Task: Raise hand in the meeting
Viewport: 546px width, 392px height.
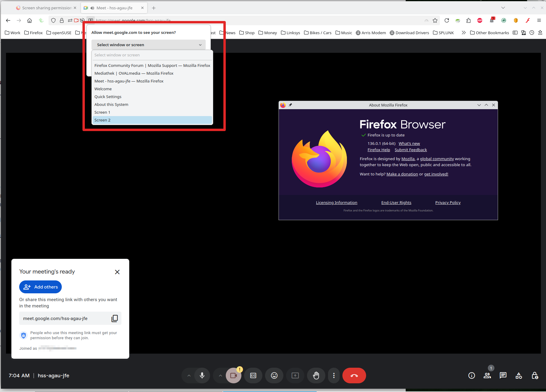Action: click(x=316, y=376)
